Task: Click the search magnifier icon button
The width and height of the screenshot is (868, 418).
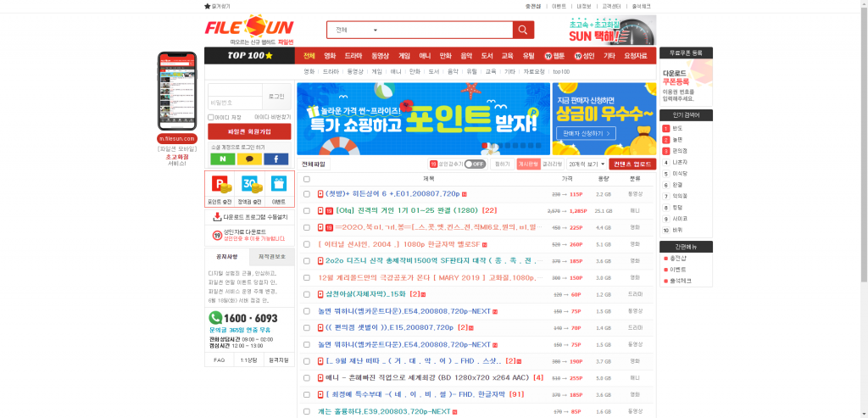Action: pyautogui.click(x=523, y=30)
